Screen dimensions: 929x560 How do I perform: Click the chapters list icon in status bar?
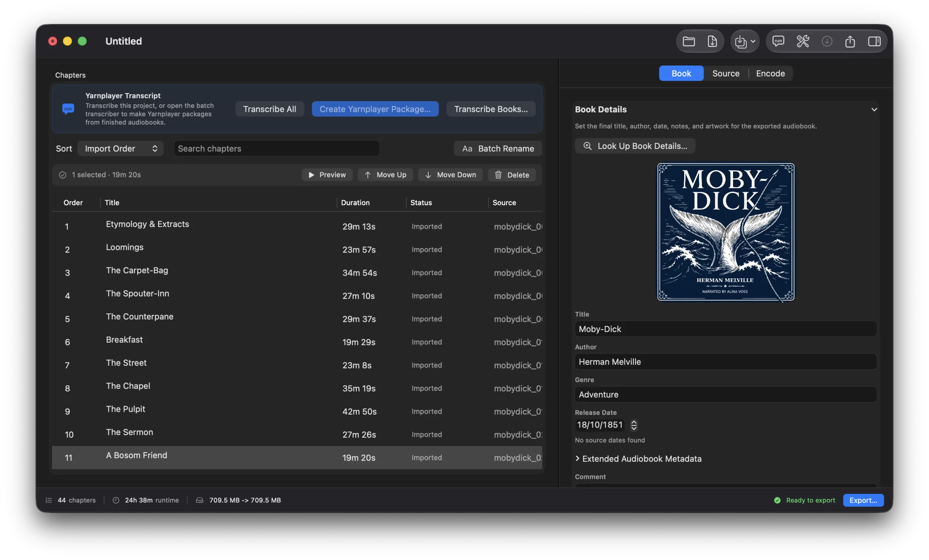click(49, 500)
